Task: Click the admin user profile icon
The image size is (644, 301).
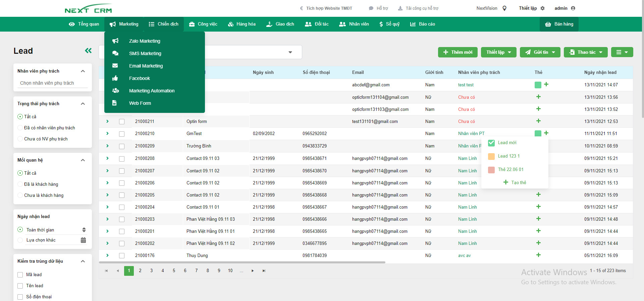Action: pyautogui.click(x=573, y=8)
